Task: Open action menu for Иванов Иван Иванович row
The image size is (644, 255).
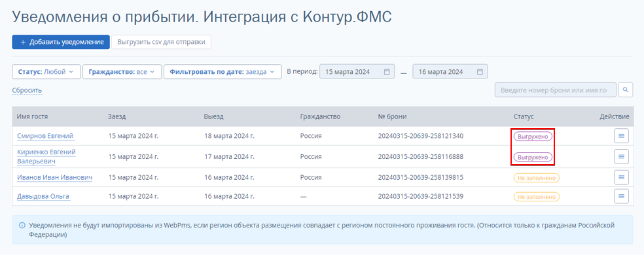Action: click(621, 177)
